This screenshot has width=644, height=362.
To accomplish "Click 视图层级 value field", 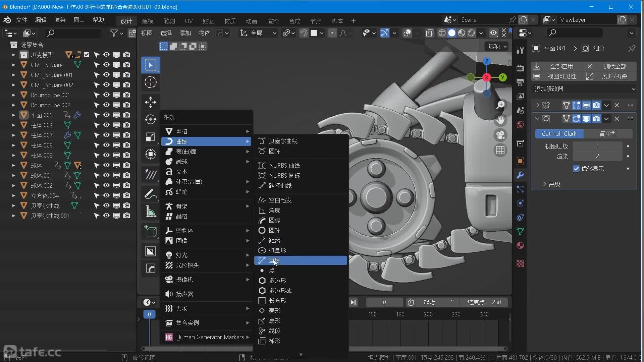I will coord(597,146).
